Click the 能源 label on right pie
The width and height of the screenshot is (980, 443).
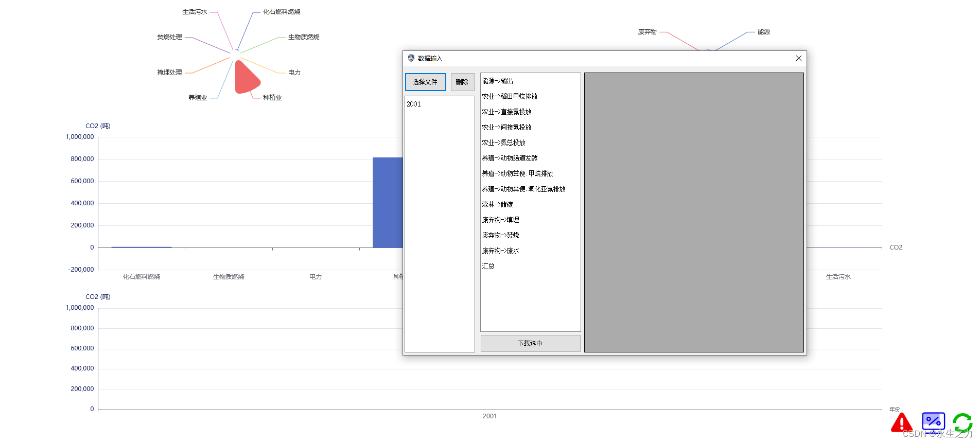click(x=764, y=32)
